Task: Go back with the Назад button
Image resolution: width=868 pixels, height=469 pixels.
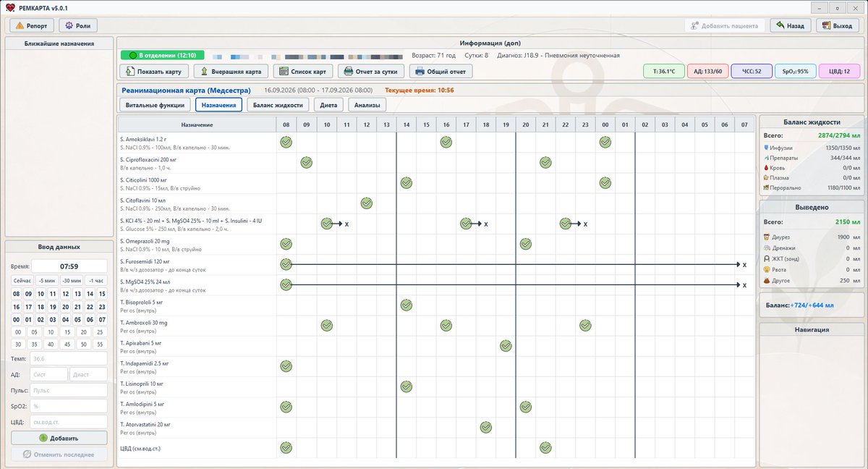Action: click(790, 25)
